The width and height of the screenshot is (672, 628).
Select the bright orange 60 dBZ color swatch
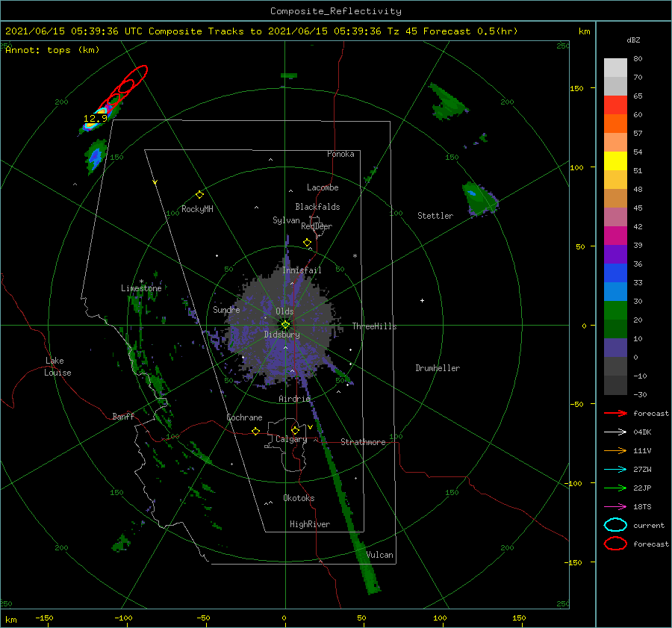click(x=615, y=123)
